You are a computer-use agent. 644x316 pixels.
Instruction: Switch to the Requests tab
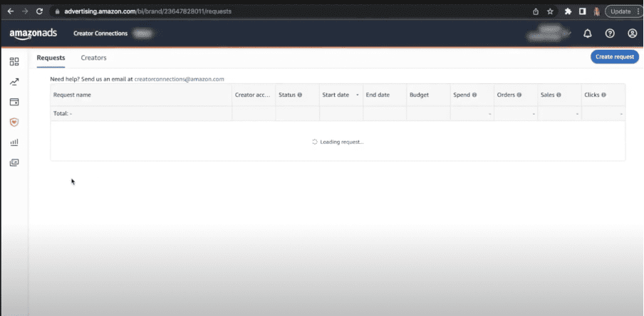51,58
